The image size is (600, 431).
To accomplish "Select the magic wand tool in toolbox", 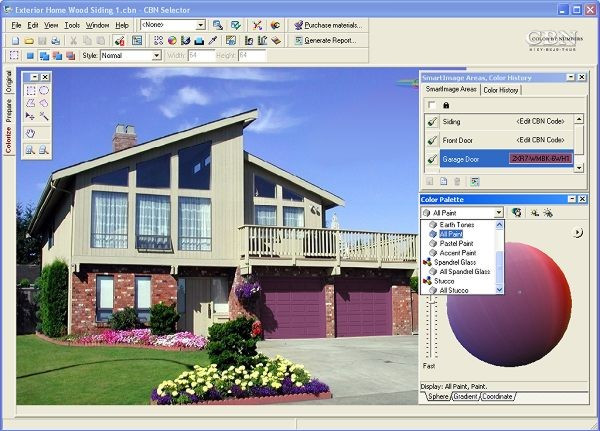I will (x=44, y=116).
